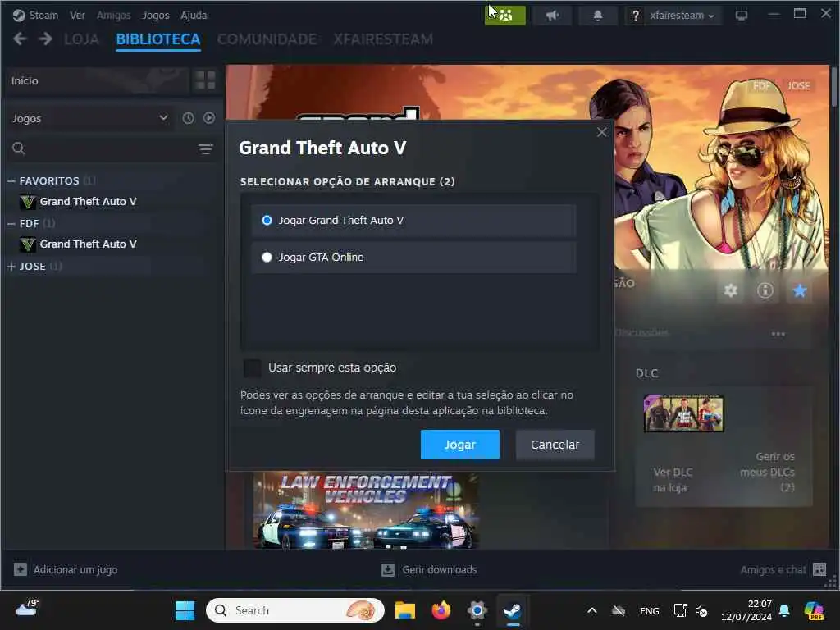Click ENG language indicator in tray
This screenshot has height=630, width=840.
[650, 610]
